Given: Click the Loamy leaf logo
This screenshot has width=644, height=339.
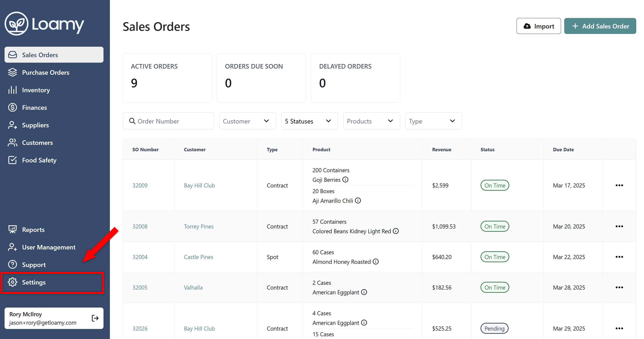Looking at the screenshot, I should click(x=16, y=24).
